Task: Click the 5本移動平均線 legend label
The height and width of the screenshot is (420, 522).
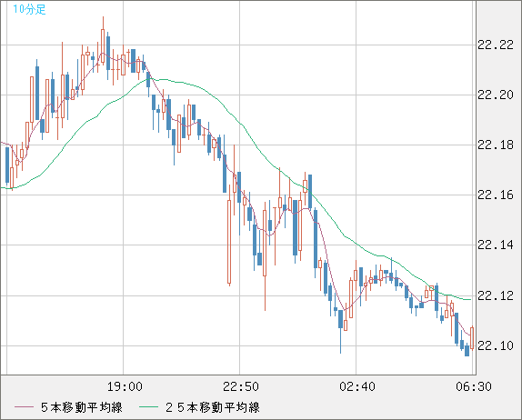Action: tap(82, 407)
